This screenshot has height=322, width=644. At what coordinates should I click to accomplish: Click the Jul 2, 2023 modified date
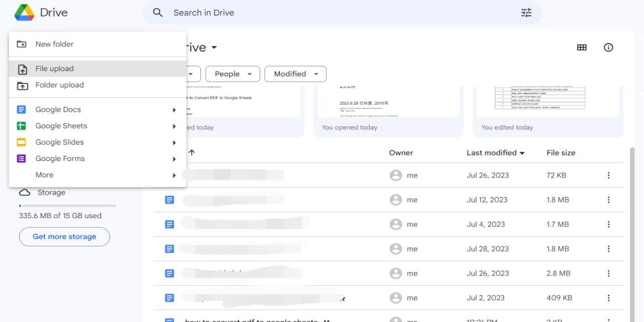[486, 298]
